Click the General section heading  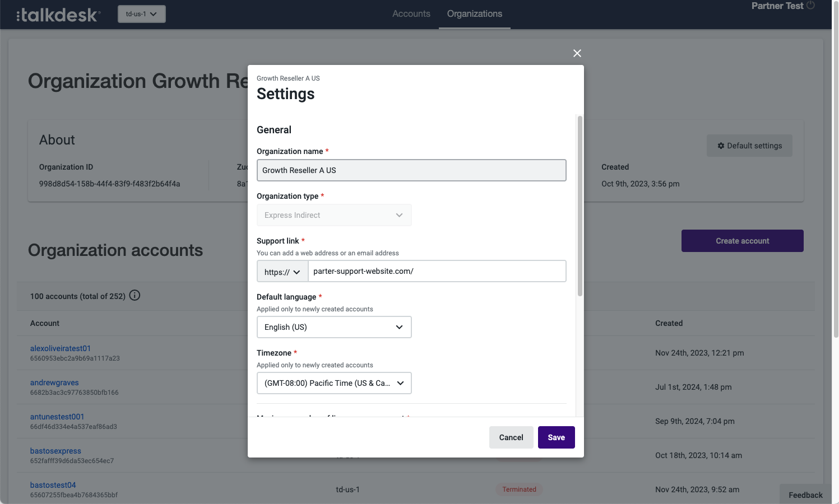click(x=274, y=130)
